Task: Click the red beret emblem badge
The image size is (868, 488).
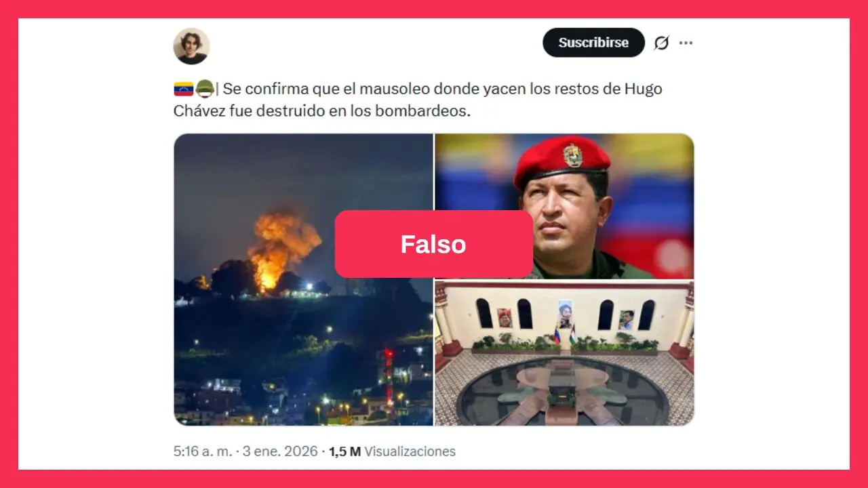Action: pyautogui.click(x=572, y=155)
